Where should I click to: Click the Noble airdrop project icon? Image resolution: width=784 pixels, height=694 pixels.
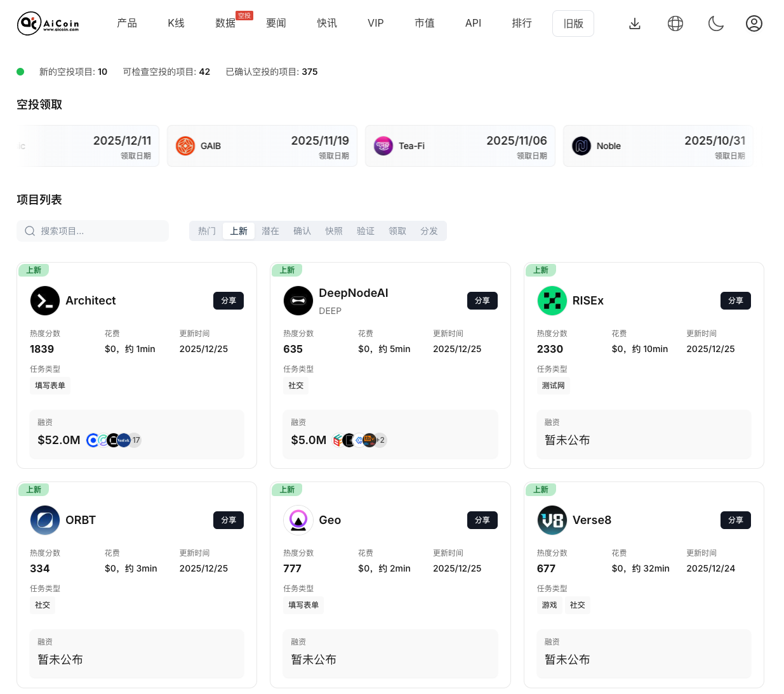click(581, 145)
